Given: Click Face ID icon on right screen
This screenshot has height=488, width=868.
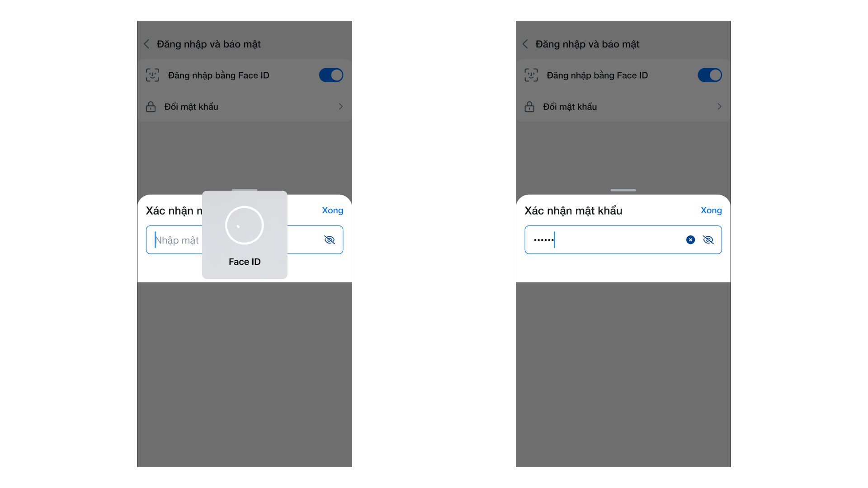Looking at the screenshot, I should tap(531, 75).
